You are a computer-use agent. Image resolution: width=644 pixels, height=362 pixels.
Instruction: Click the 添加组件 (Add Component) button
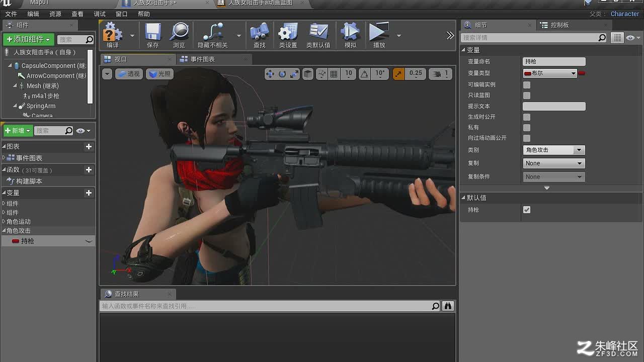pos(28,39)
